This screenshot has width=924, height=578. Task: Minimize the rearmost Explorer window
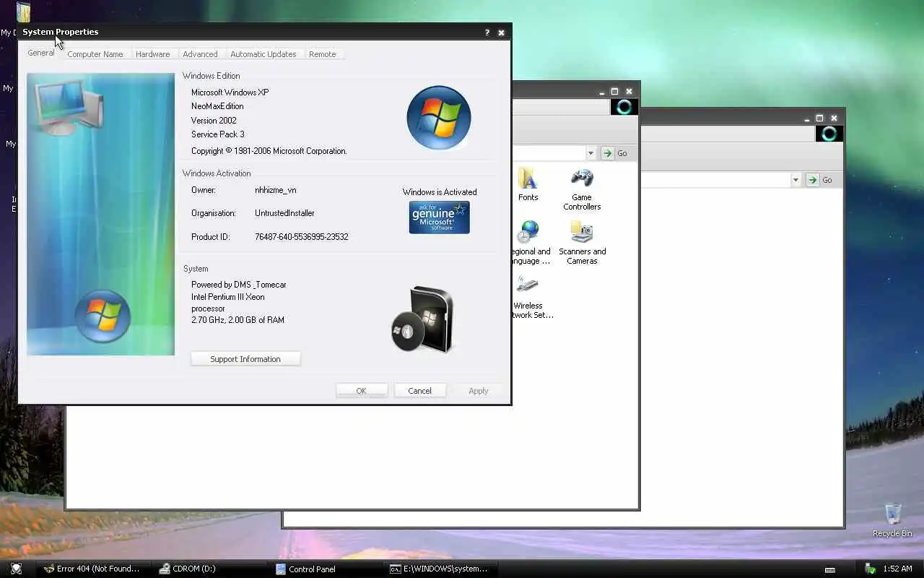[806, 118]
